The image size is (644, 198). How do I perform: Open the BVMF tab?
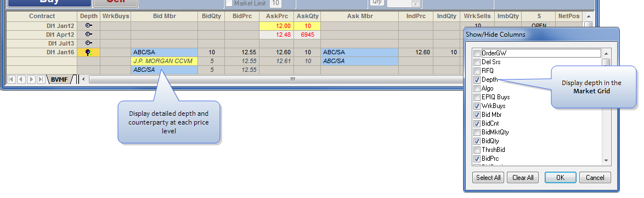(59, 79)
